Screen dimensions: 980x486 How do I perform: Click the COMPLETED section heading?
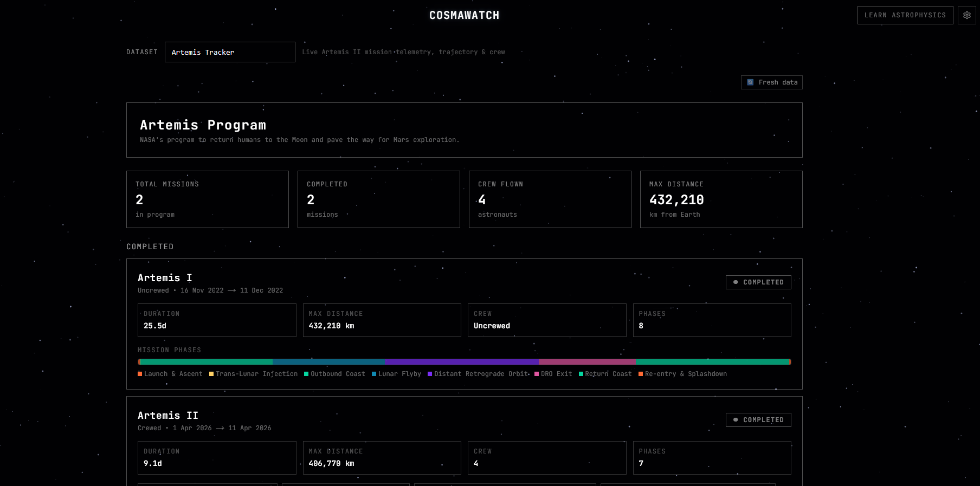(x=150, y=247)
